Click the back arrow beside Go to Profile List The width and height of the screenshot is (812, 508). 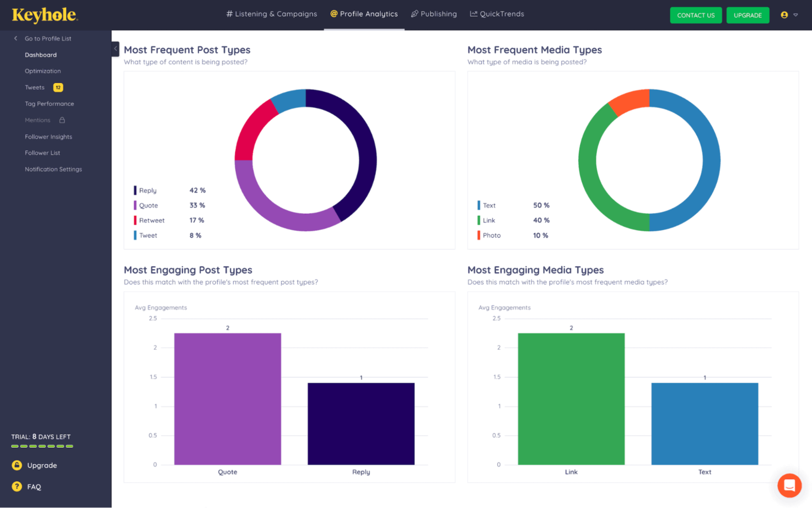[15, 38]
